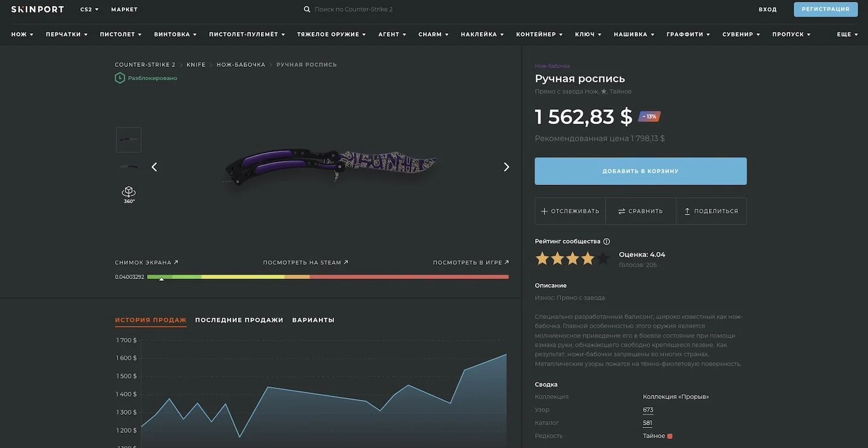Viewport: 868px width, 448px height.
Task: Show next knife image arrow
Action: click(x=506, y=167)
